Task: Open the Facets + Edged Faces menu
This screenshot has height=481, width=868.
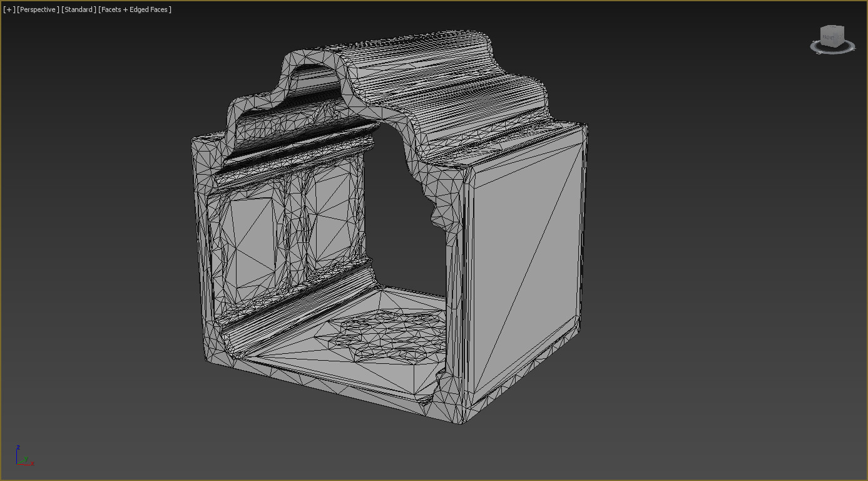Action: pyautogui.click(x=135, y=9)
